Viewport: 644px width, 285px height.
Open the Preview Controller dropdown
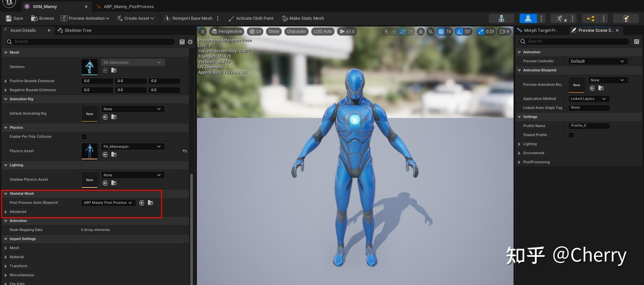click(597, 61)
